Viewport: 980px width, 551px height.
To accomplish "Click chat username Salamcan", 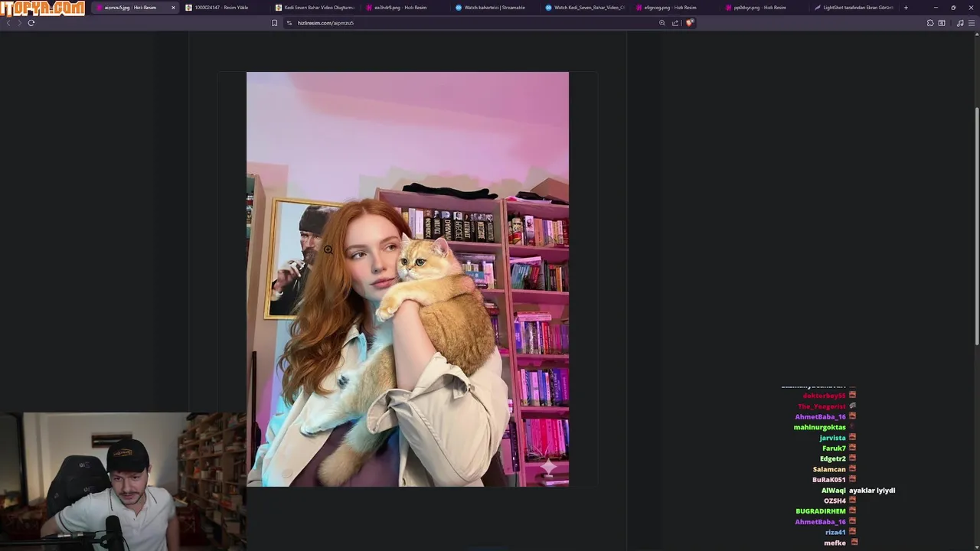I will click(829, 469).
